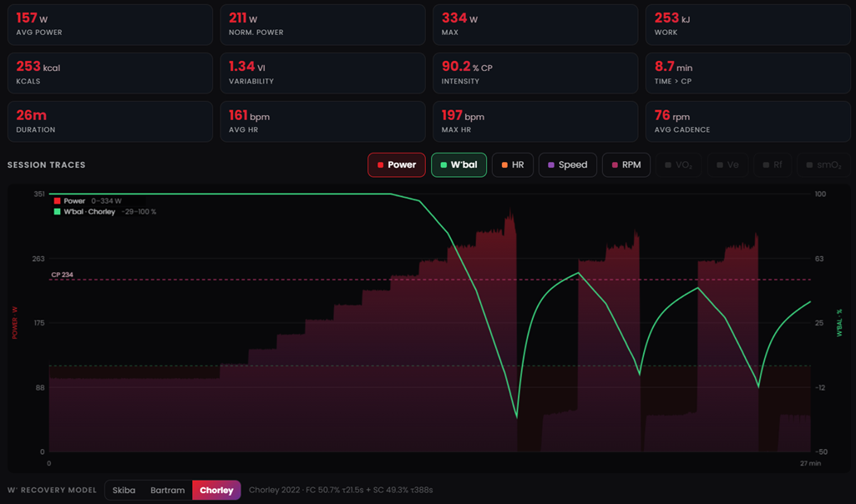856x504 pixels.
Task: Select the Skiba recovery model
Action: tap(124, 490)
